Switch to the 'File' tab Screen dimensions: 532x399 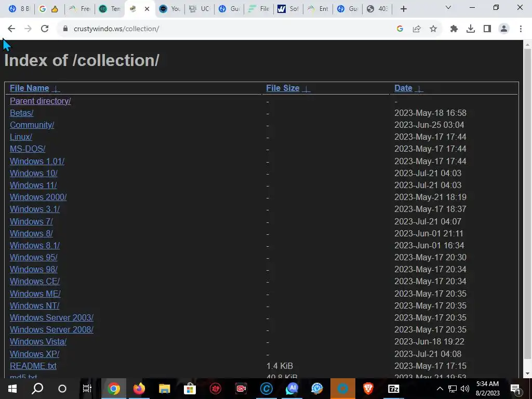pyautogui.click(x=259, y=9)
